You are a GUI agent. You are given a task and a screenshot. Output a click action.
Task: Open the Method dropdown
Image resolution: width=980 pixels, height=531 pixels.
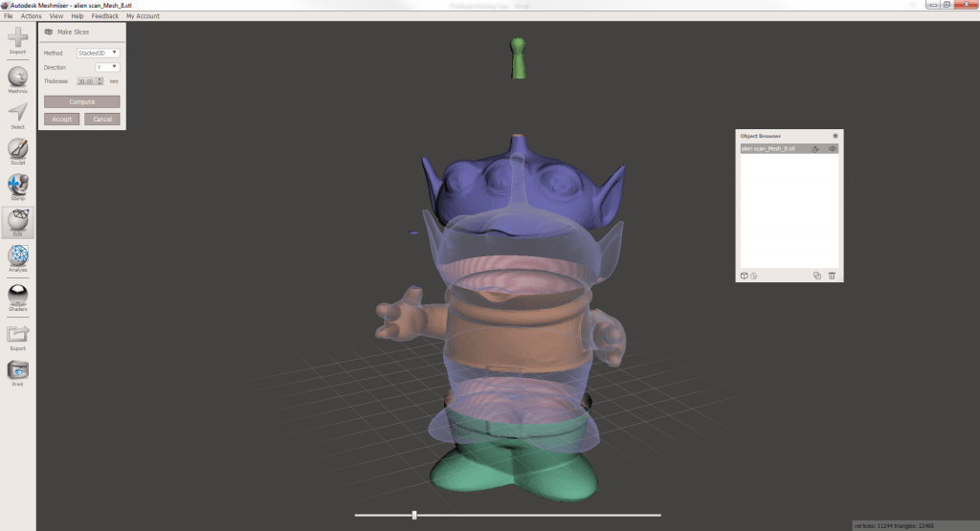[x=98, y=54]
